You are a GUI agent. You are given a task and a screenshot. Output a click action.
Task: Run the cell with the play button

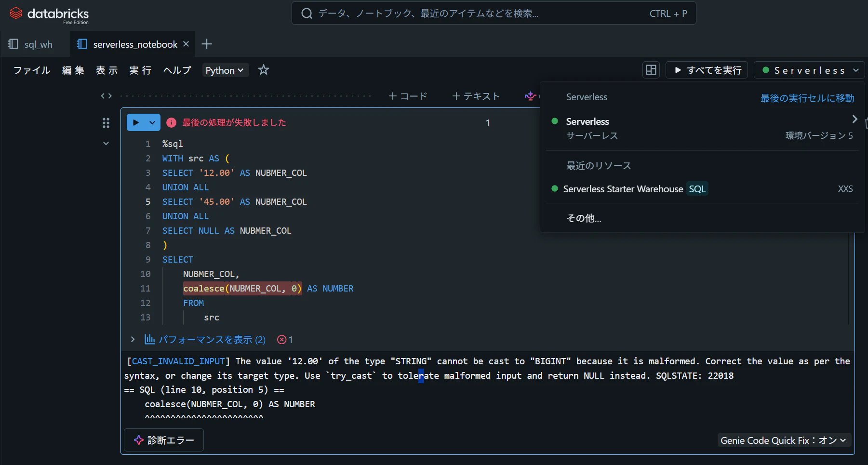click(x=136, y=122)
